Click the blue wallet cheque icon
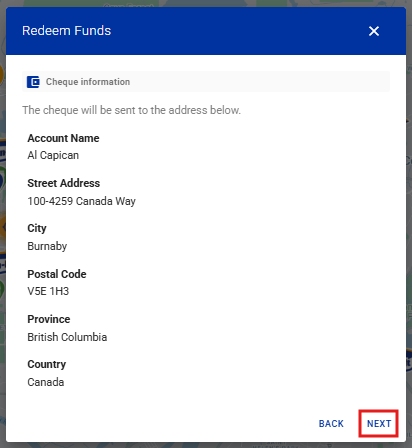The width and height of the screenshot is (412, 448). [x=33, y=82]
